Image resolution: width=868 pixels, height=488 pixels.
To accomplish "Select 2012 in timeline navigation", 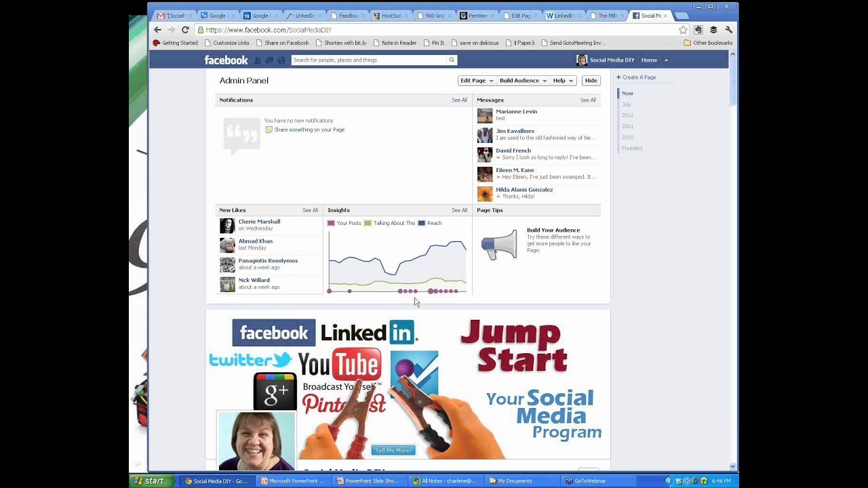I will click(628, 115).
